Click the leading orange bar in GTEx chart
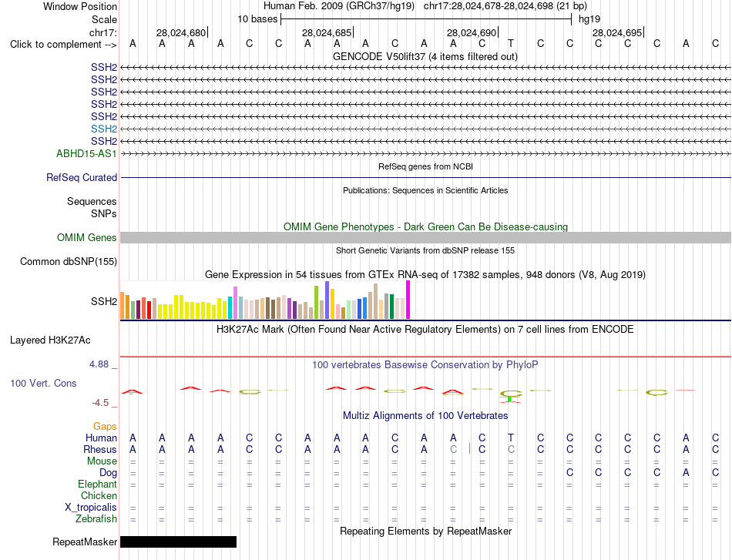Image resolution: width=732 pixels, height=560 pixels. pos(123,306)
